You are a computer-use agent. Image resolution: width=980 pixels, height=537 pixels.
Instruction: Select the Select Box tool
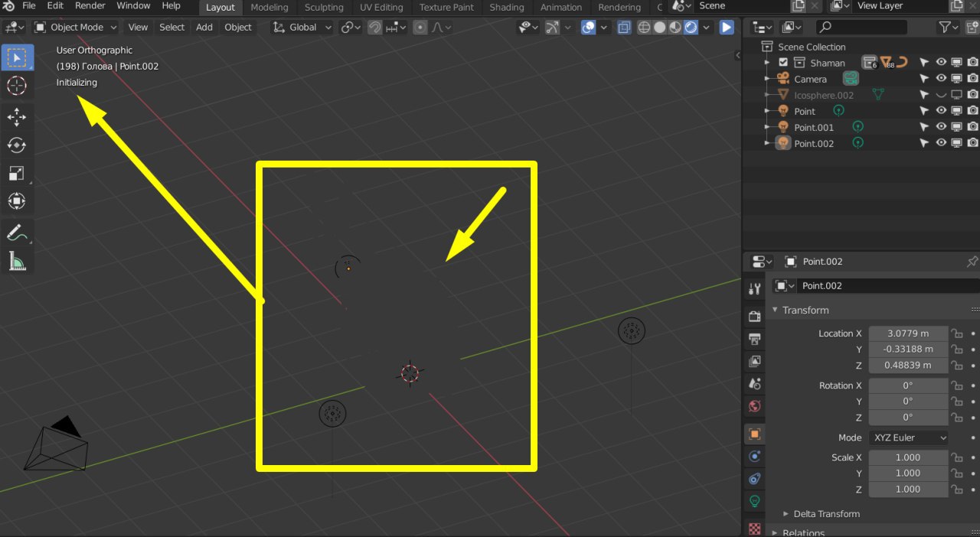pyautogui.click(x=17, y=58)
